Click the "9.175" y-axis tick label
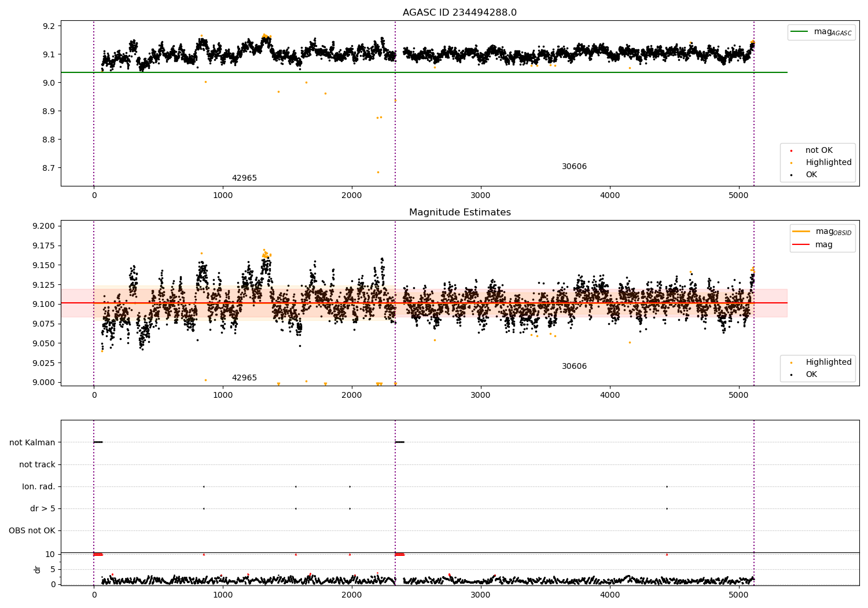 tap(45, 246)
